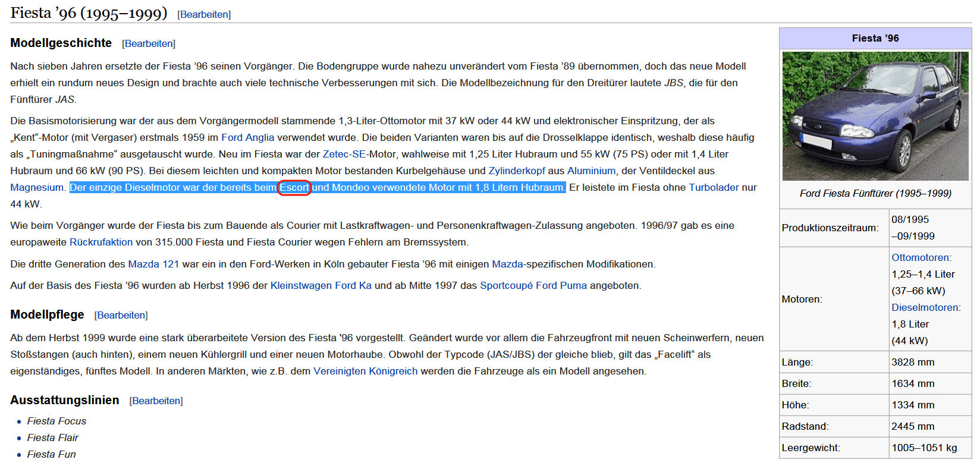
Task: Open Dieselmotoren link in infobox
Action: click(925, 308)
